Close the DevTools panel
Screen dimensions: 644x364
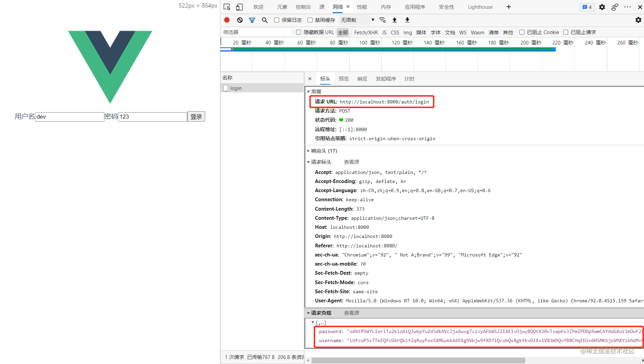[x=640, y=7]
